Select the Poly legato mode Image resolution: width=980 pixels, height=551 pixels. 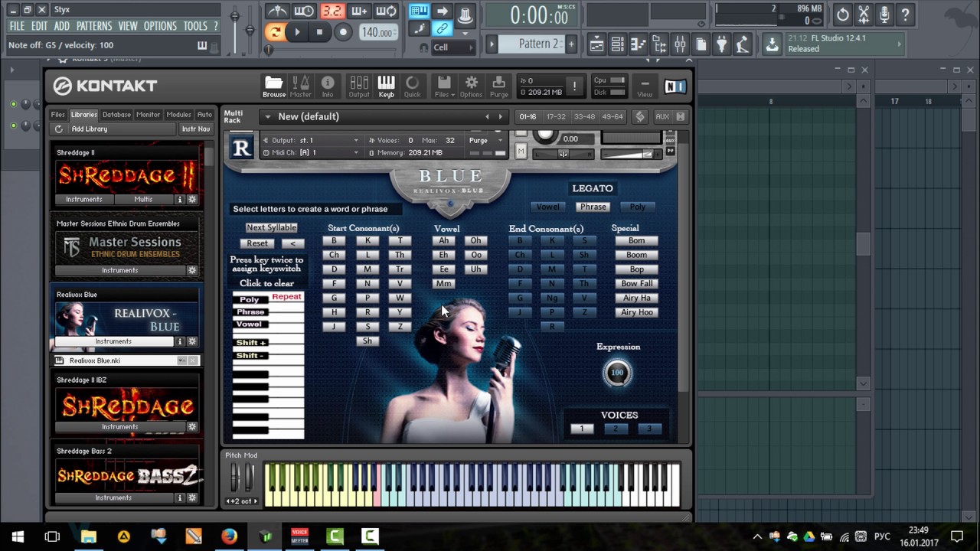638,207
